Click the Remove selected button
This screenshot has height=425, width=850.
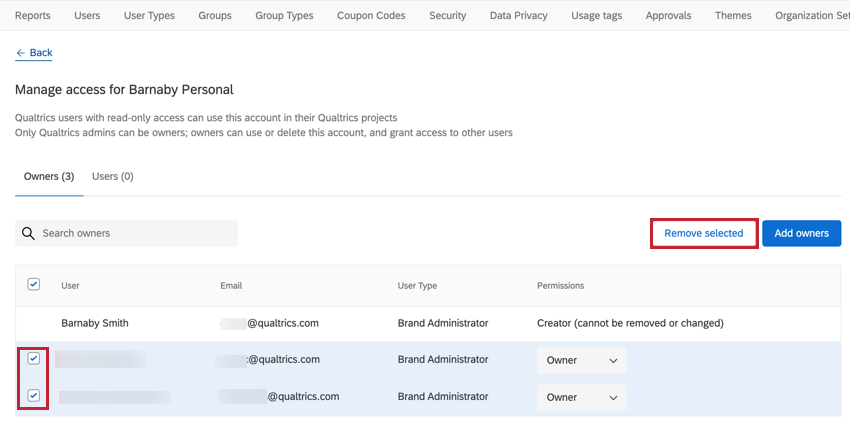pyautogui.click(x=703, y=233)
